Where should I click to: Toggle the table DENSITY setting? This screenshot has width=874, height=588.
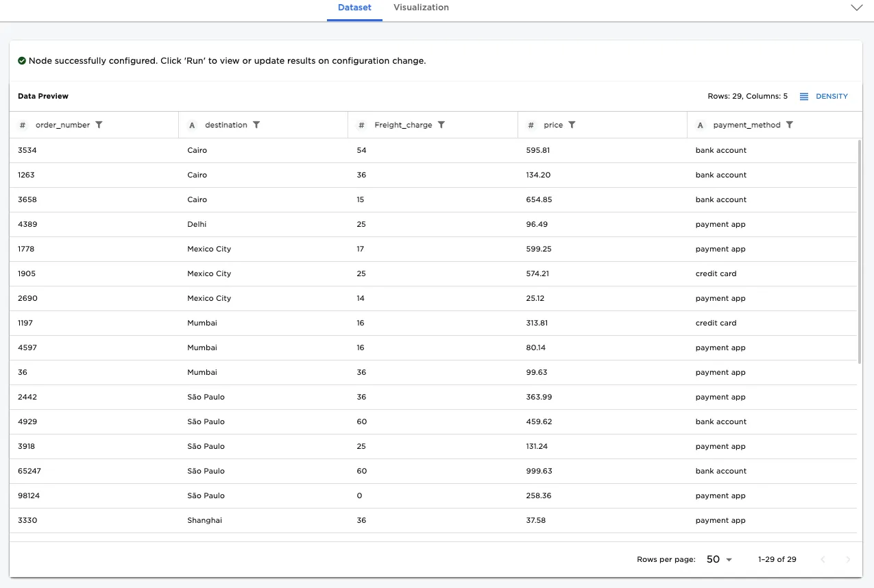click(x=833, y=96)
